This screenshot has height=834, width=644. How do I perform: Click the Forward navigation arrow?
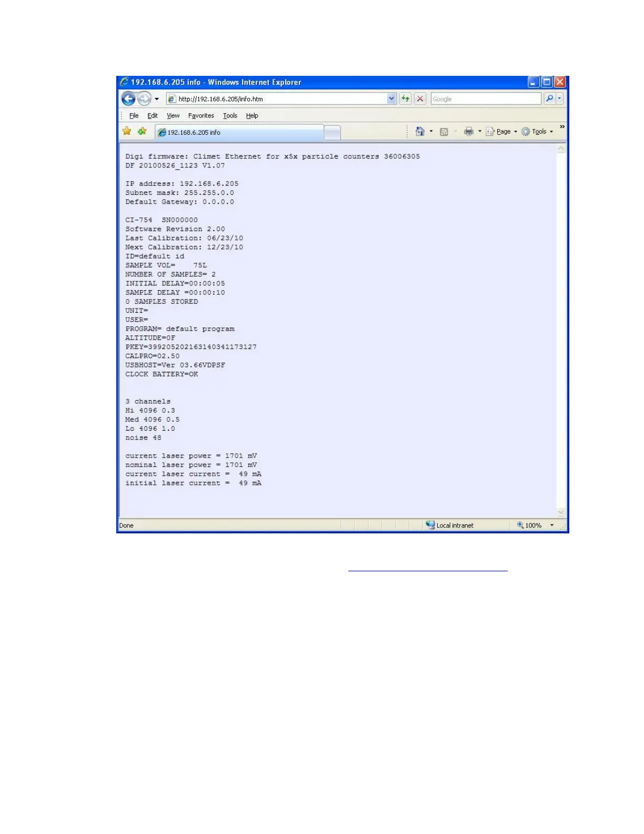pos(144,98)
